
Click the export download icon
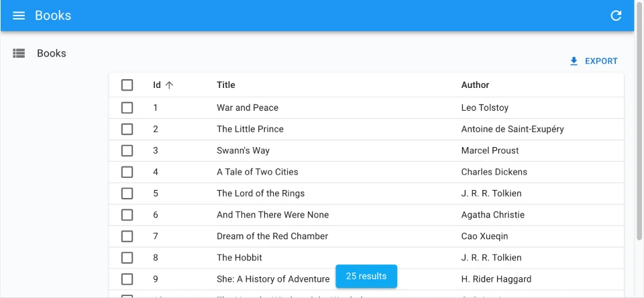tap(574, 61)
